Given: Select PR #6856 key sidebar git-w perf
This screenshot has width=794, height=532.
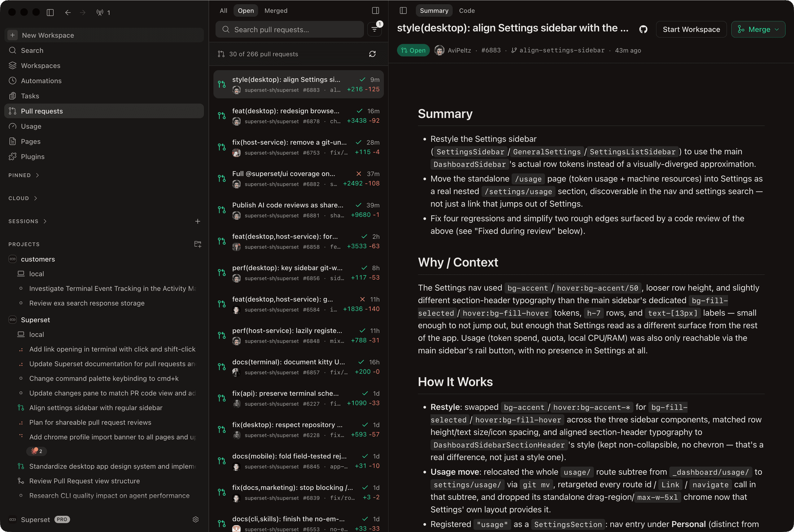Looking at the screenshot, I should point(298,273).
